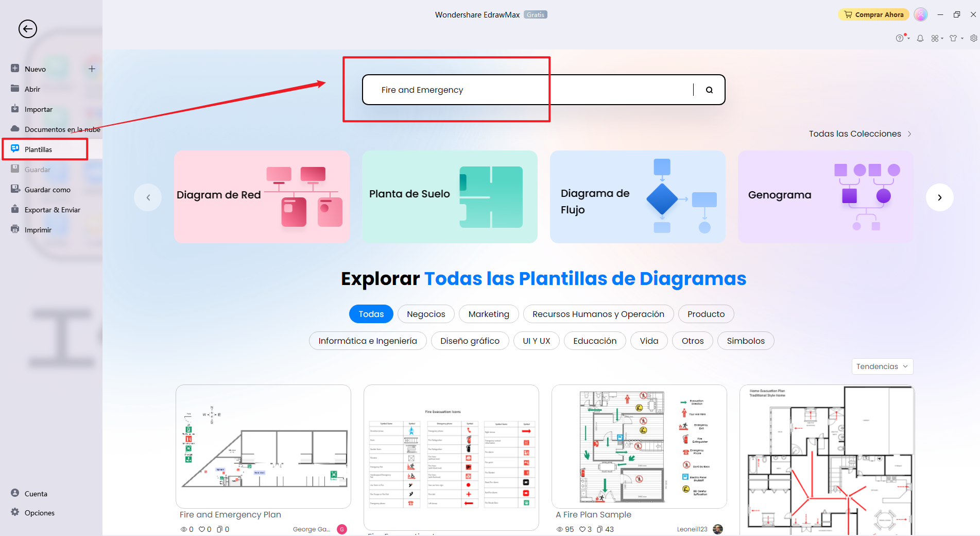Open the settings gear icon
980x536 pixels.
(973, 38)
